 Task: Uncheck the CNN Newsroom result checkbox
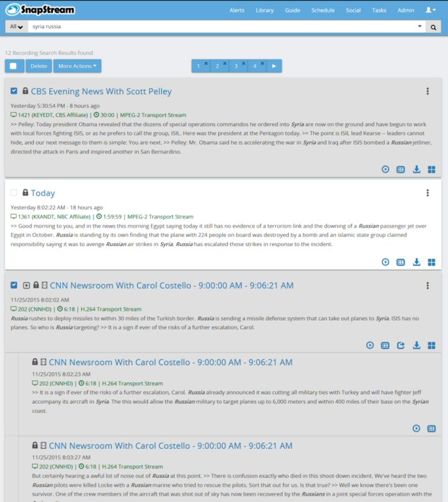[x=14, y=285]
